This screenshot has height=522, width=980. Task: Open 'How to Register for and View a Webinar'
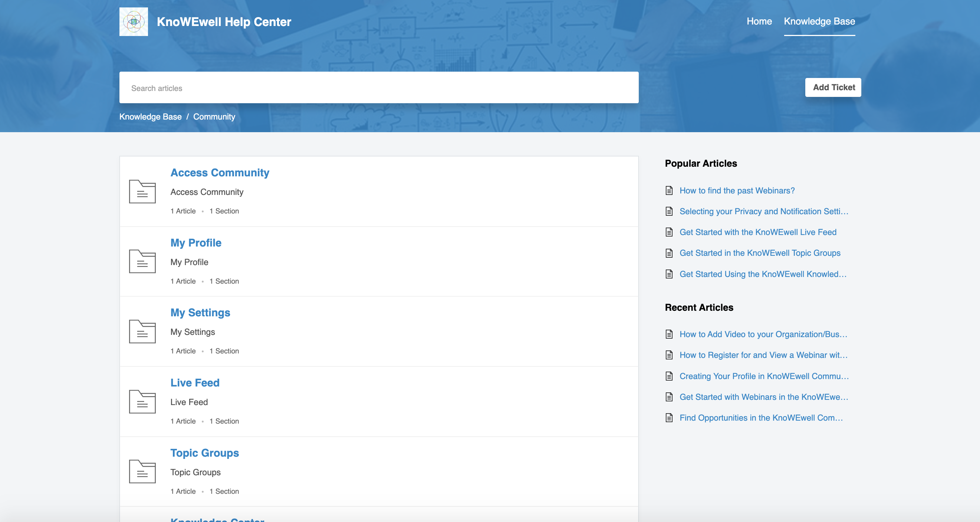click(x=763, y=355)
